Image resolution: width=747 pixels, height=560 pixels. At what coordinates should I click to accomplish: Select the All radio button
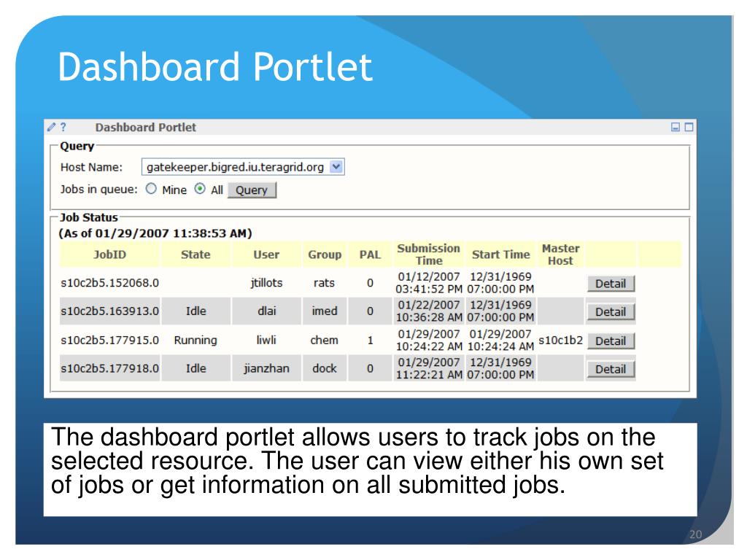click(x=200, y=189)
